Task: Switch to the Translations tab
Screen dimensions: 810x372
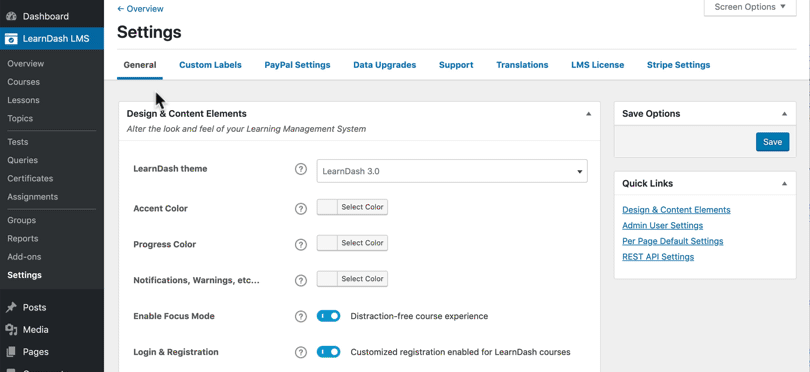Action: 522,65
